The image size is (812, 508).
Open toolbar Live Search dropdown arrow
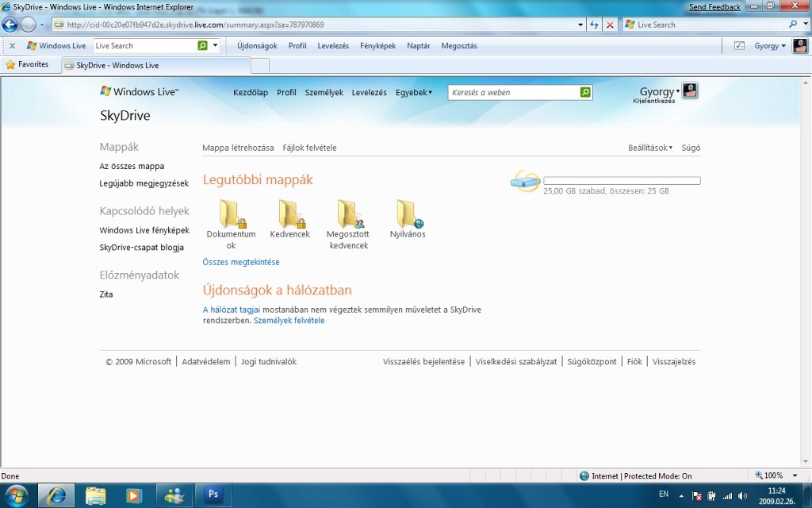(216, 45)
